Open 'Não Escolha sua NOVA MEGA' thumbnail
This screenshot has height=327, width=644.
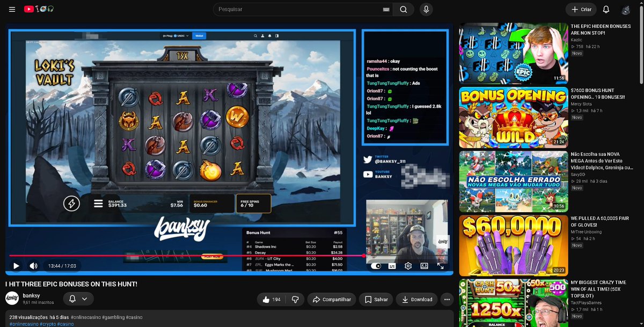tap(513, 181)
